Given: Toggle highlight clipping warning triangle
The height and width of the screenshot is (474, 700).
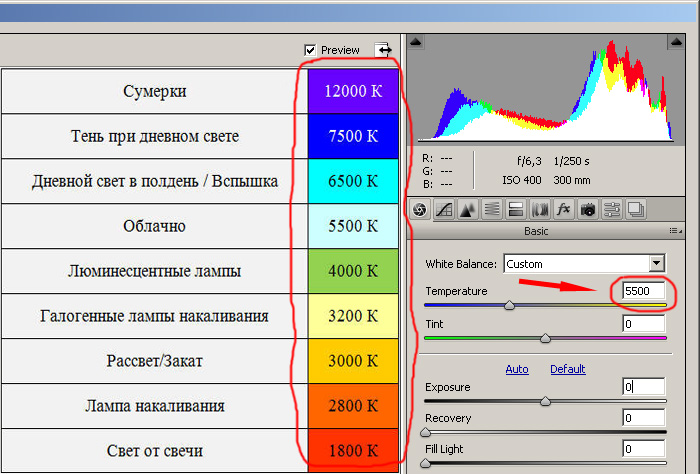Looking at the screenshot, I should click(676, 42).
